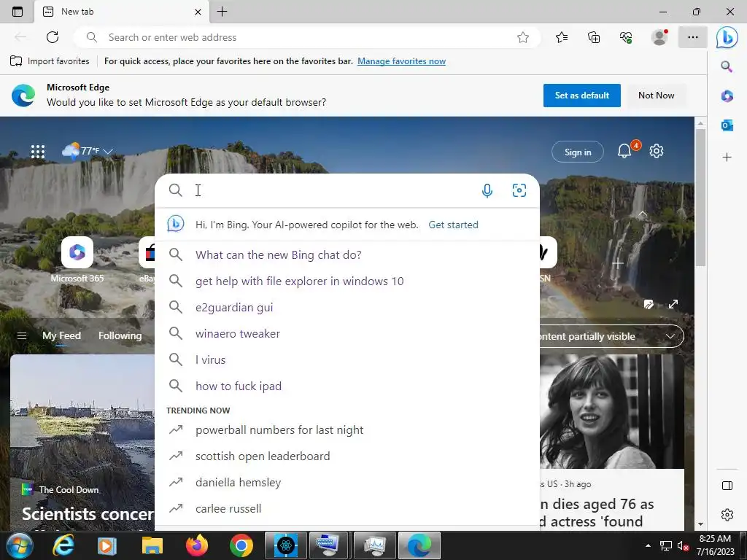Toggle the sidebar hide icon
747x560 pixels.
click(727, 486)
